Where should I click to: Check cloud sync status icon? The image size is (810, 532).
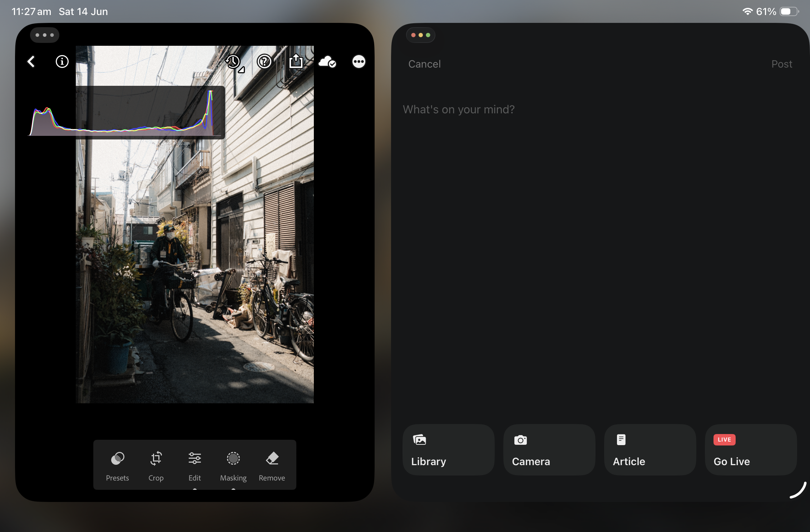327,62
